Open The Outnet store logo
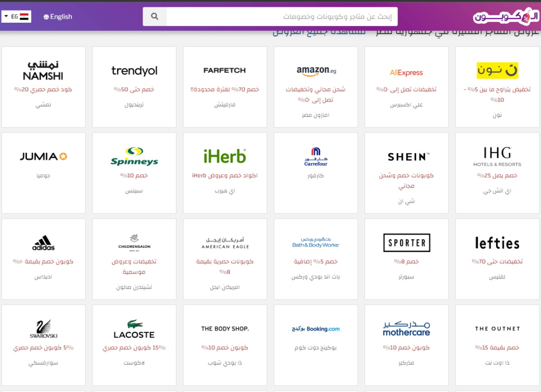 click(x=497, y=329)
